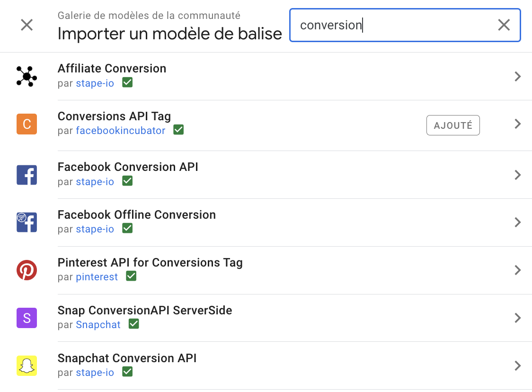Viewport: 532px width, 392px height.
Task: Click the yellow Snapchat ghost icon
Action: coord(27,365)
